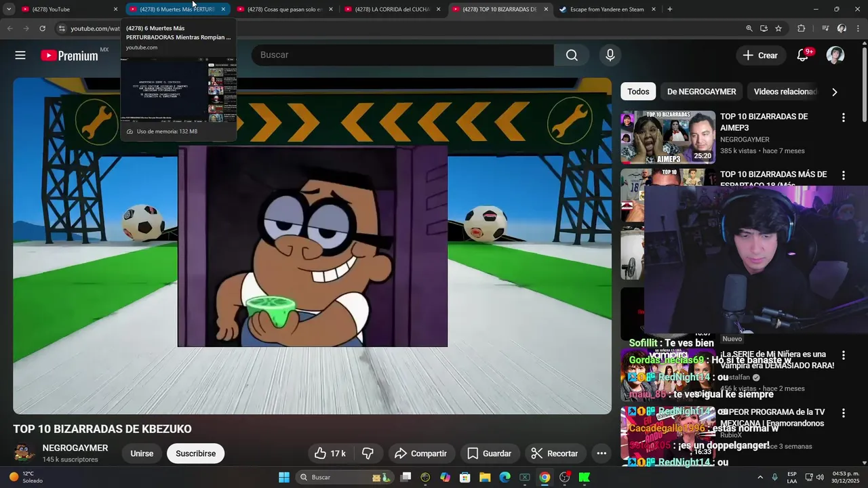Open Kick app from taskbar
Image resolution: width=868 pixels, height=488 pixels.
click(x=584, y=477)
